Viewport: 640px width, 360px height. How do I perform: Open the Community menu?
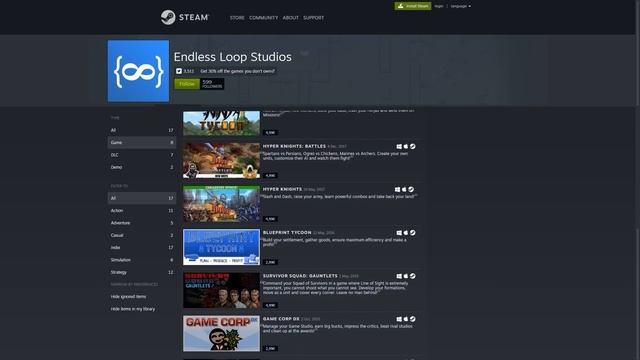263,18
